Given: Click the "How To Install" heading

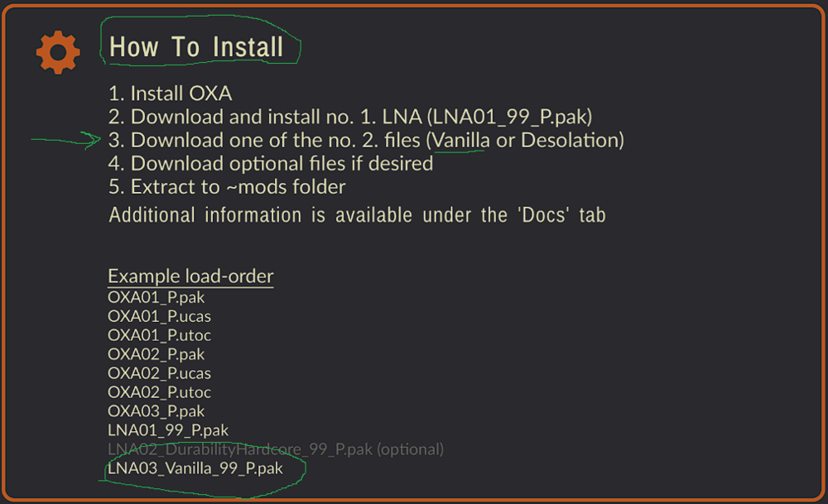Looking at the screenshot, I should (x=196, y=47).
